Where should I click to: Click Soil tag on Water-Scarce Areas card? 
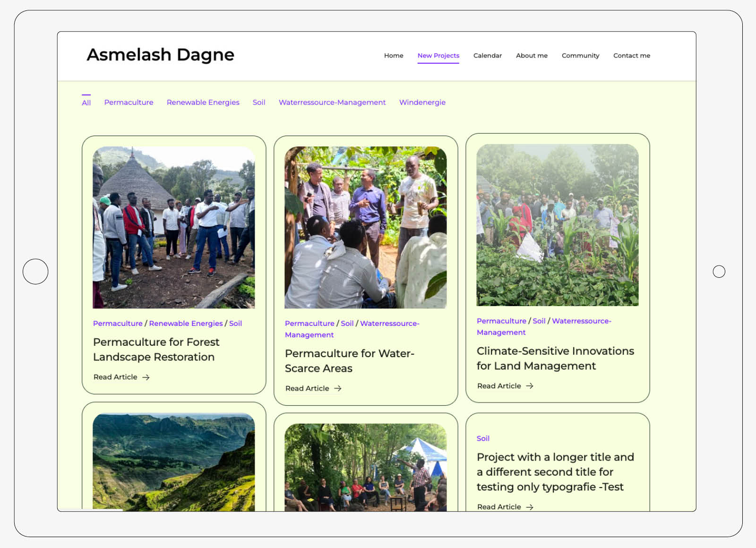point(347,323)
